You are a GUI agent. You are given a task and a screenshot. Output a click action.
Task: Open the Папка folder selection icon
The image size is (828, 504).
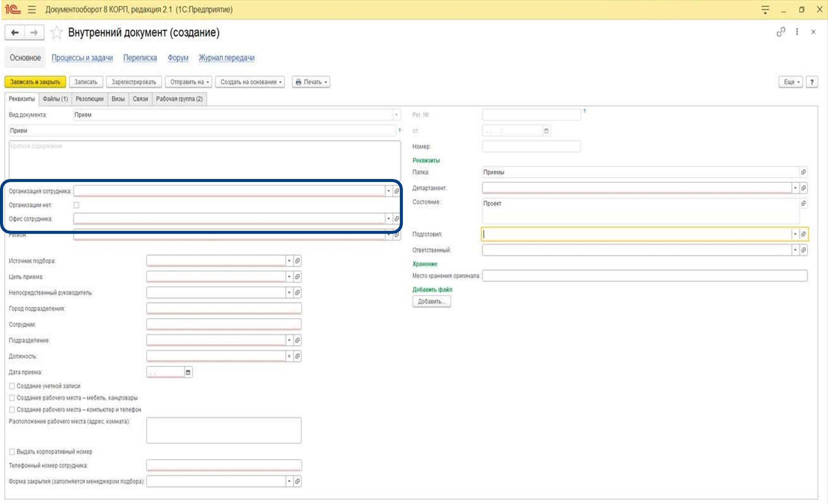803,172
